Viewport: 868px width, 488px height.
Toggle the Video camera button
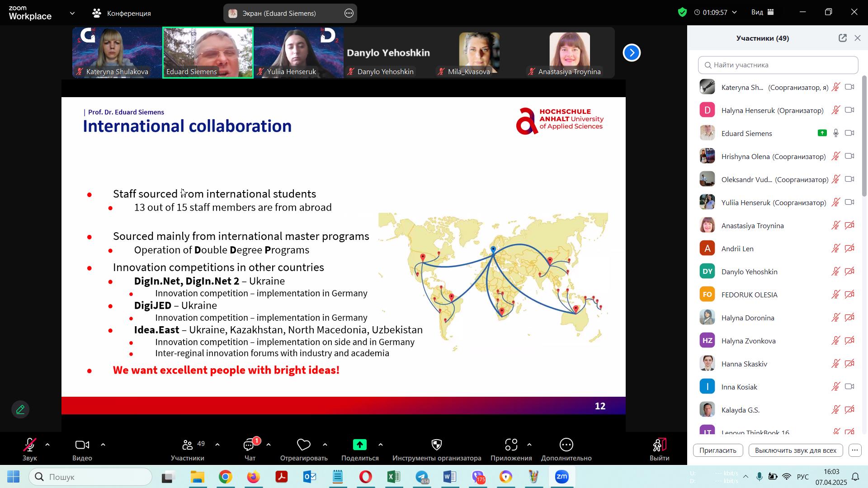click(82, 446)
